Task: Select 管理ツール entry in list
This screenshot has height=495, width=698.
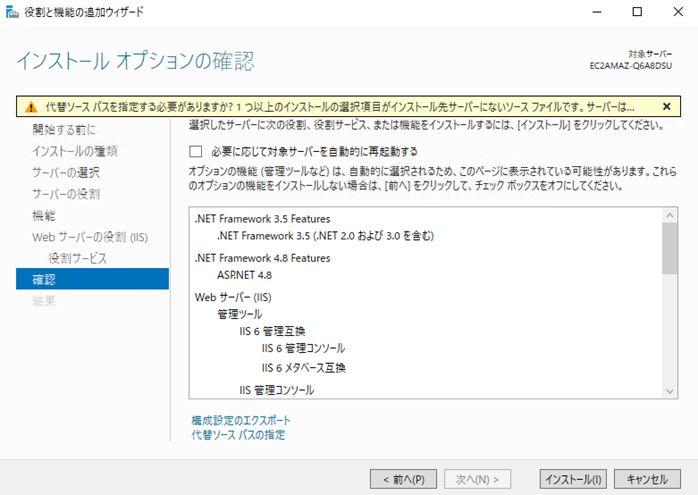Action: pyautogui.click(x=239, y=314)
